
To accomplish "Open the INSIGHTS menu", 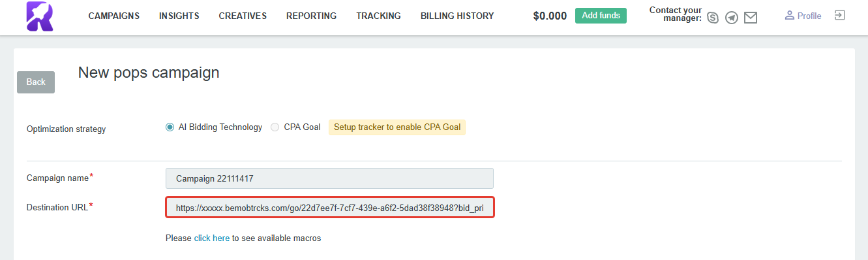I will [179, 16].
